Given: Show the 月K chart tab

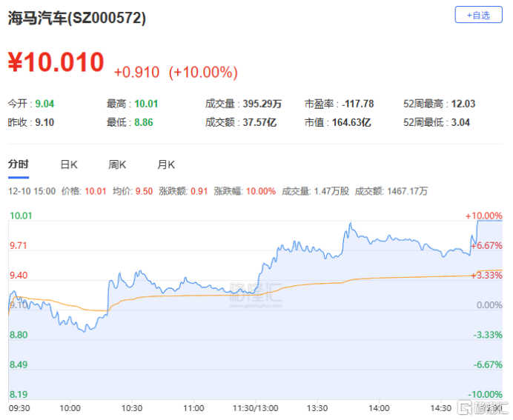Looking at the screenshot, I should pos(166,164).
